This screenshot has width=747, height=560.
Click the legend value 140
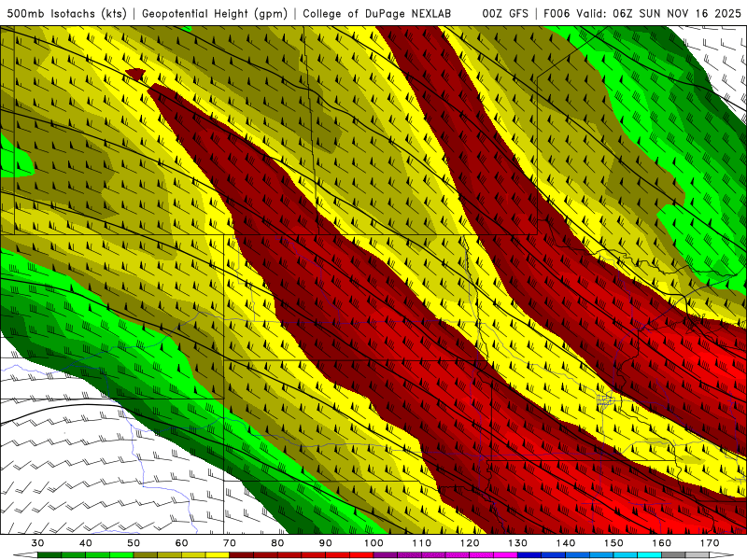(x=566, y=543)
